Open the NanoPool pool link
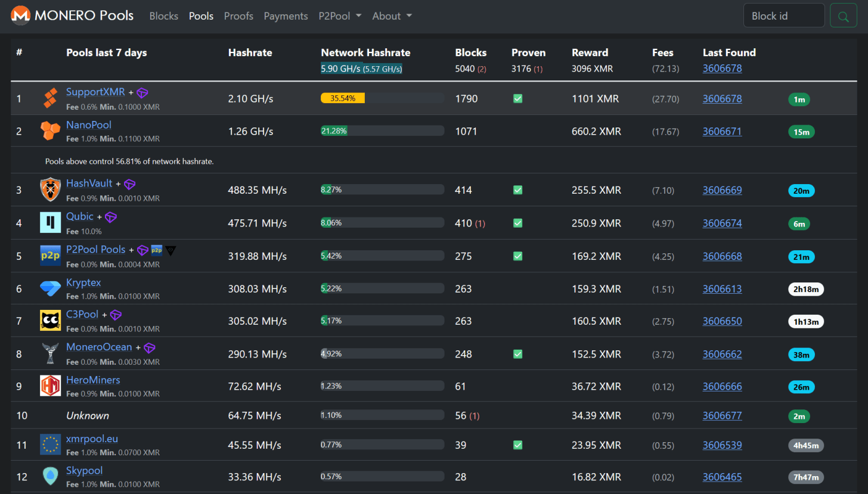This screenshot has height=494, width=868. [89, 125]
